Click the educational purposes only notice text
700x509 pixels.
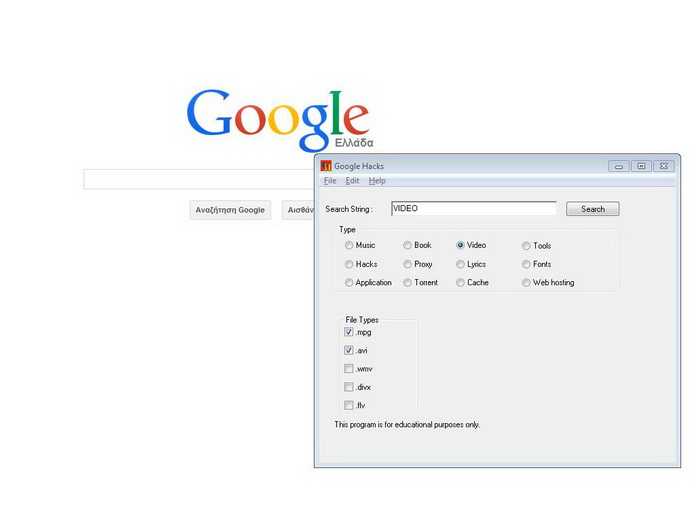point(407,425)
